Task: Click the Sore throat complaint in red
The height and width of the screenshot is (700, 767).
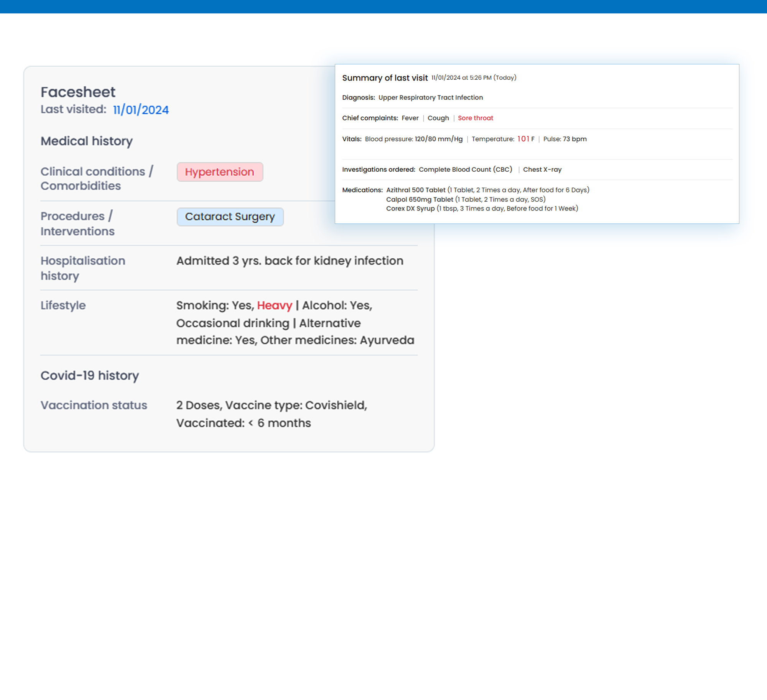Action: point(475,118)
